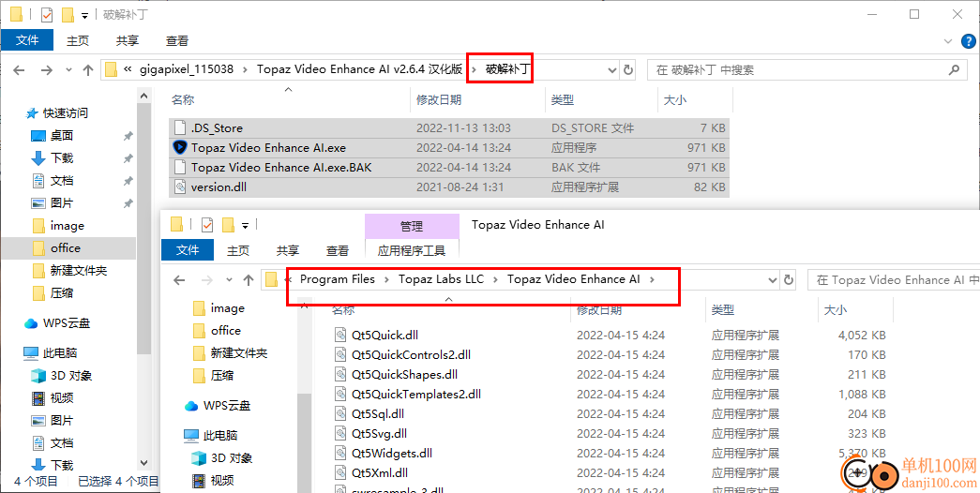Image resolution: width=980 pixels, height=493 pixels.
Task: Refresh the 破解补丁 folder address bar
Action: click(x=628, y=70)
